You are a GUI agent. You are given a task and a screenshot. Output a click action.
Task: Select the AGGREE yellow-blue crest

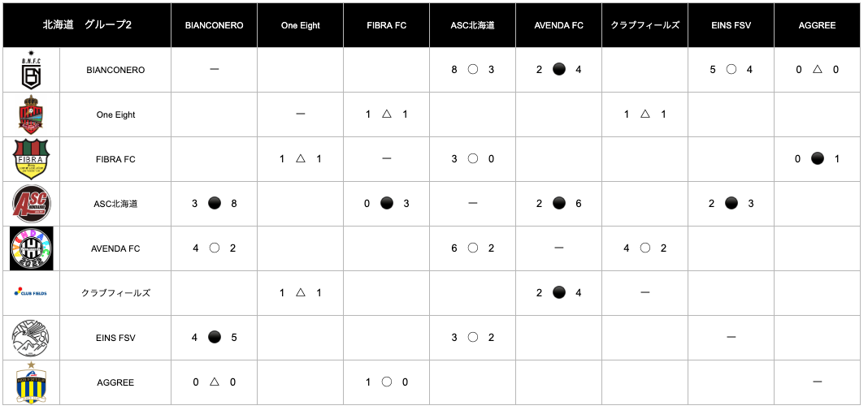[31, 382]
